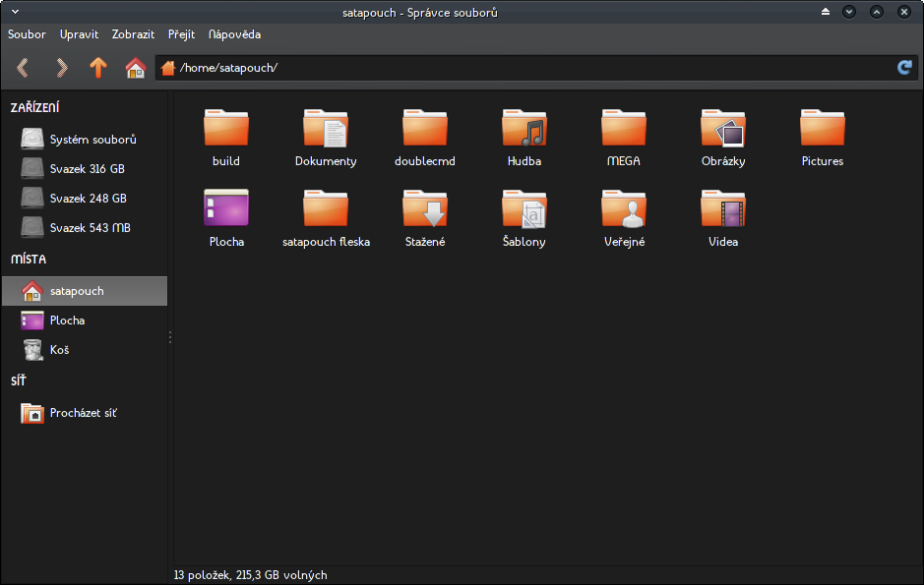Select the Obrázky folder icon
The height and width of the screenshot is (585, 924).
(x=723, y=128)
